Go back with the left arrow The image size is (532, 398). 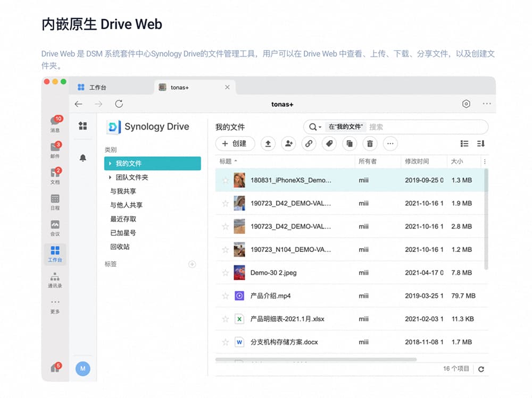(79, 104)
